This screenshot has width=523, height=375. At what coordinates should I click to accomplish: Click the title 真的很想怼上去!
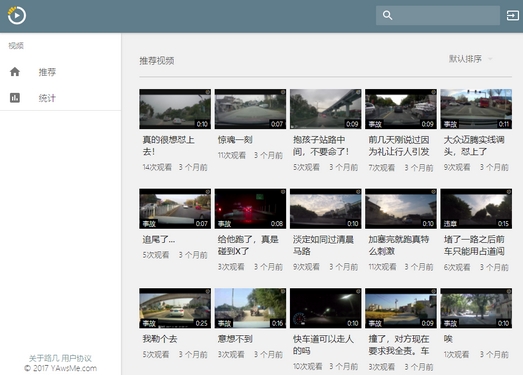point(168,145)
